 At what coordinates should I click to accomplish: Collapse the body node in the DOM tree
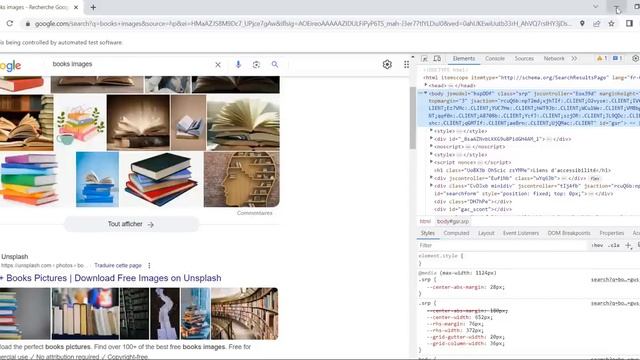(425, 93)
